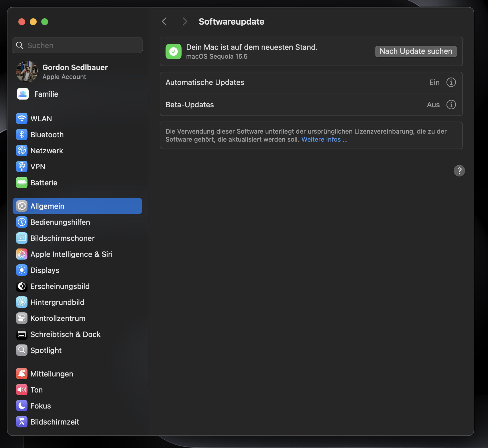488x448 pixels.
Task: Open Spotlight settings
Action: pyautogui.click(x=46, y=350)
